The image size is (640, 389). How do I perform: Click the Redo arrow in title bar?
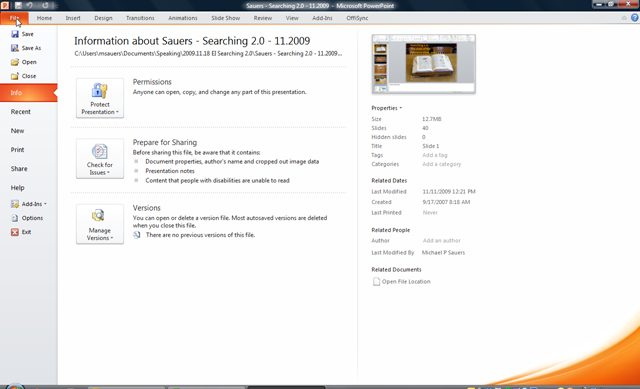click(x=45, y=5)
